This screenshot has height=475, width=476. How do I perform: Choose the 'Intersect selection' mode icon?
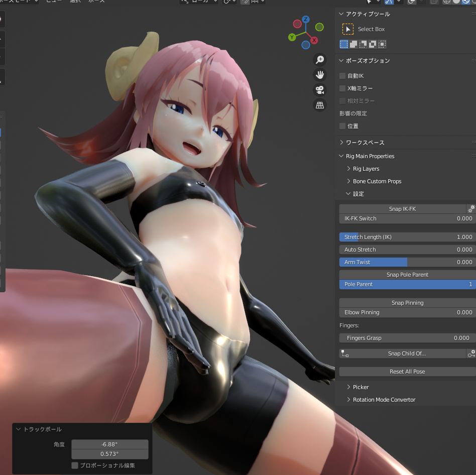point(382,44)
